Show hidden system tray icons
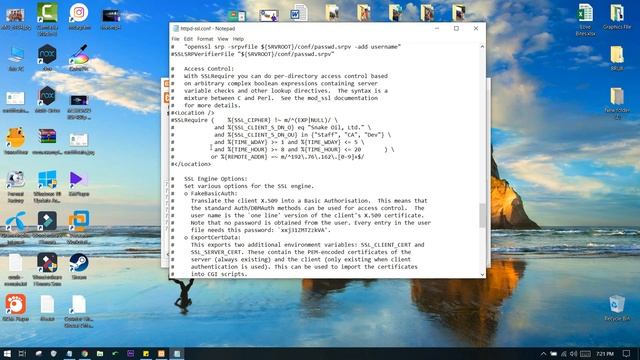 [543, 354]
